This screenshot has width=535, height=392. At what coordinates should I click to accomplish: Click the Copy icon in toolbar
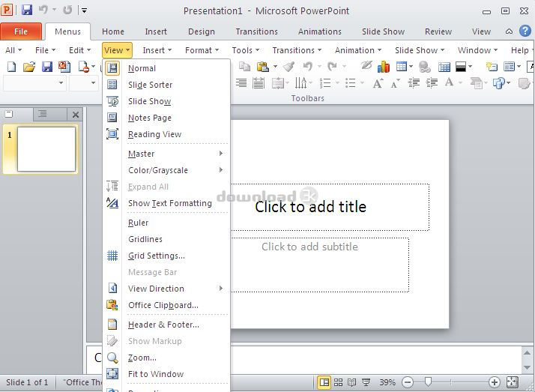244,66
